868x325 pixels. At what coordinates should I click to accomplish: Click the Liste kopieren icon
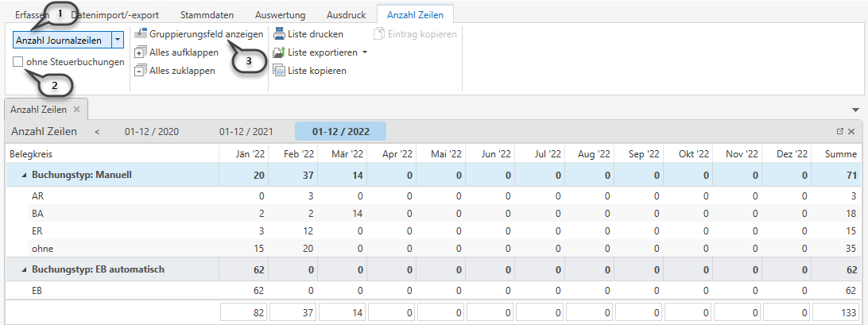279,71
